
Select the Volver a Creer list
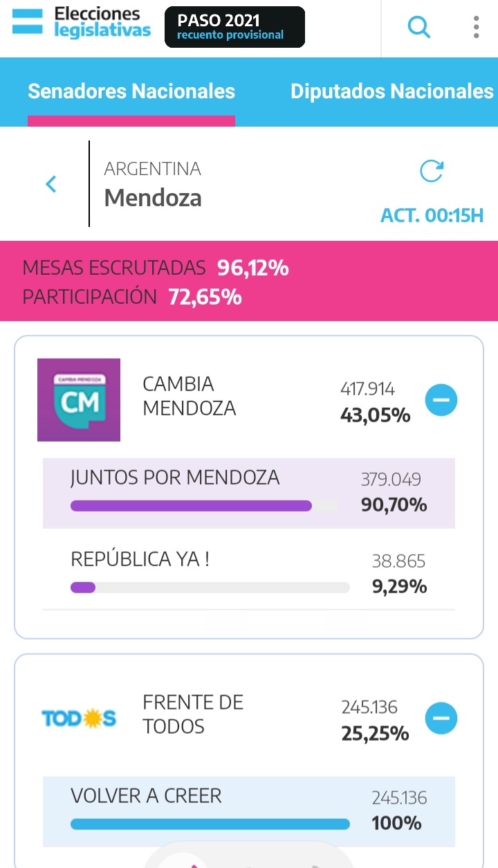pyautogui.click(x=146, y=796)
